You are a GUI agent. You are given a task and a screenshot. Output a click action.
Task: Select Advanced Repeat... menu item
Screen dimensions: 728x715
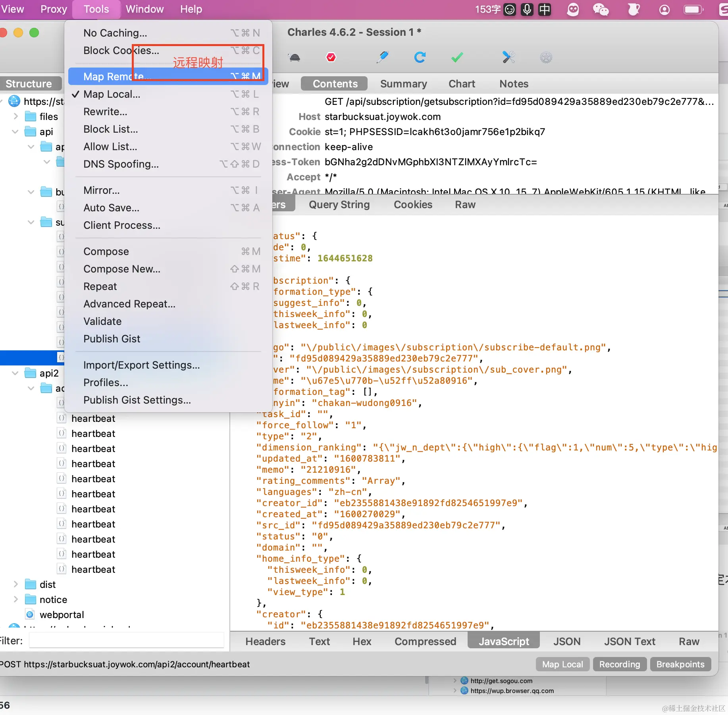[x=168, y=304]
